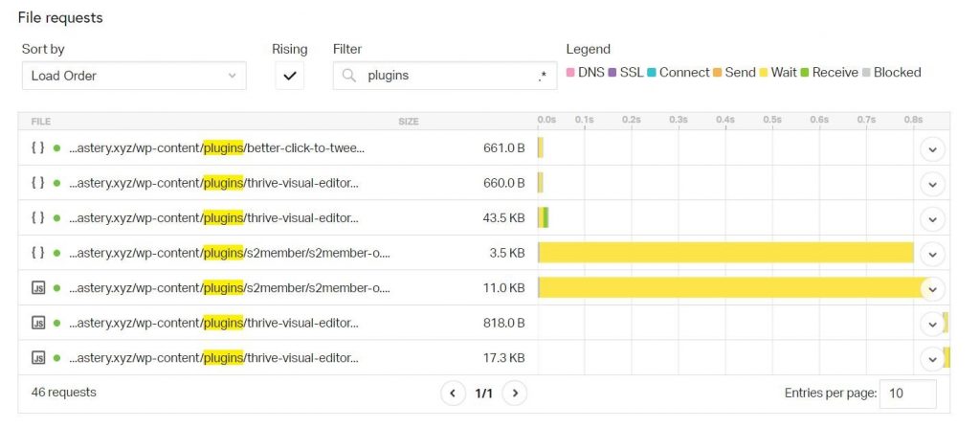Click the FILE column header

[40, 122]
